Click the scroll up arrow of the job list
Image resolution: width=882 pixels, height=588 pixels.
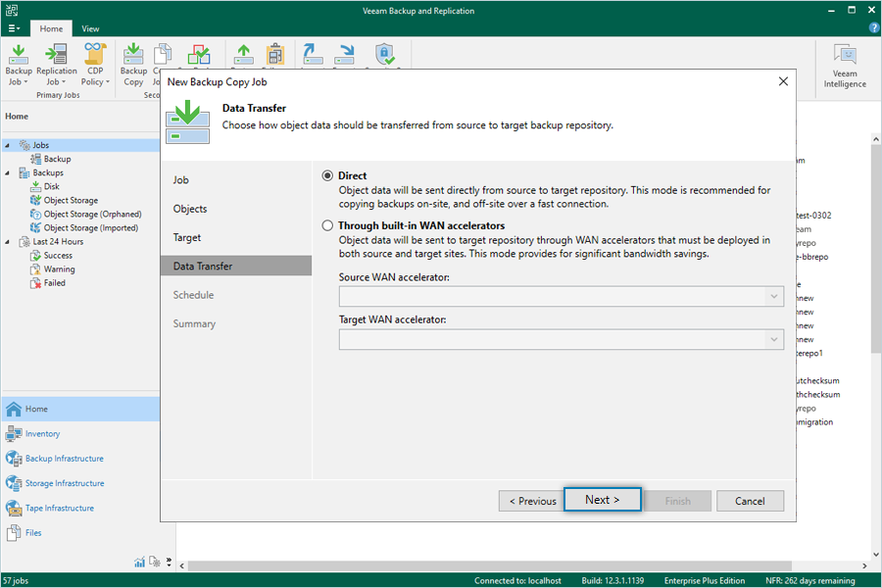tap(876, 138)
